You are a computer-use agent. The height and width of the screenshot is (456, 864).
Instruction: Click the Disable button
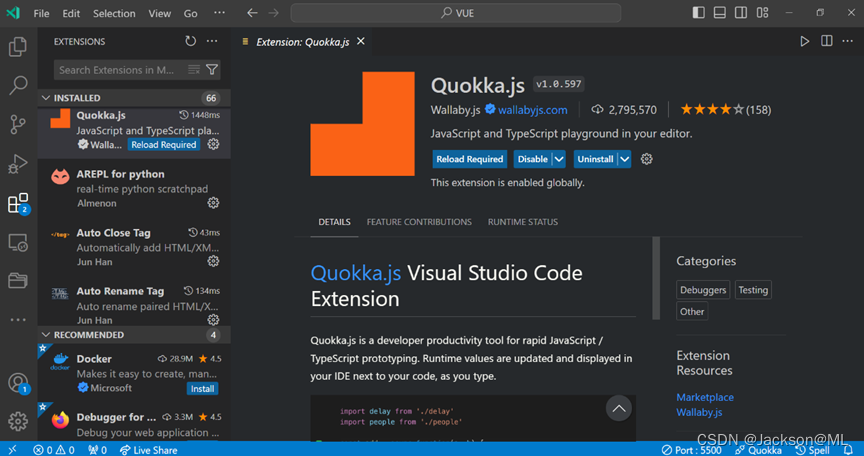pyautogui.click(x=532, y=159)
